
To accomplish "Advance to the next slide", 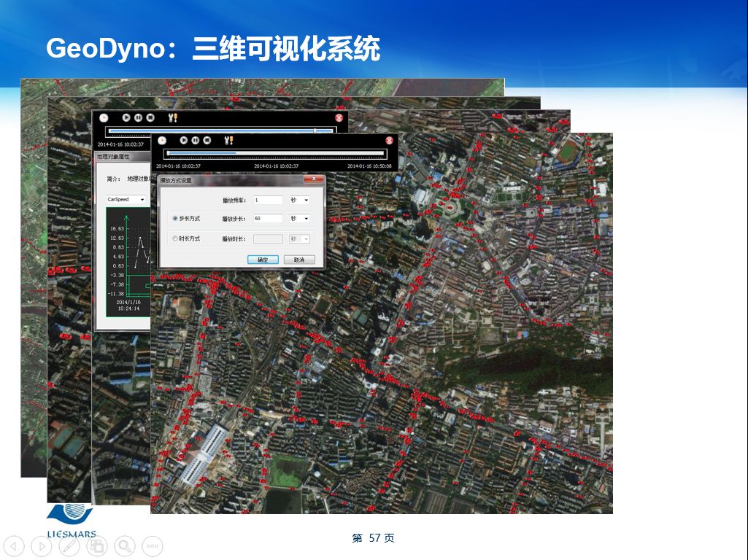I will pos(42,546).
